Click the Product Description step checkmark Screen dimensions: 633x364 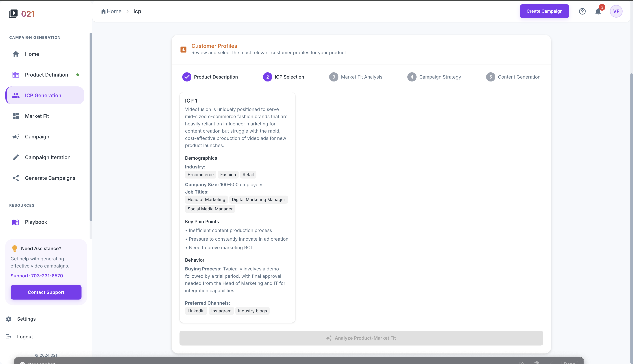(187, 77)
